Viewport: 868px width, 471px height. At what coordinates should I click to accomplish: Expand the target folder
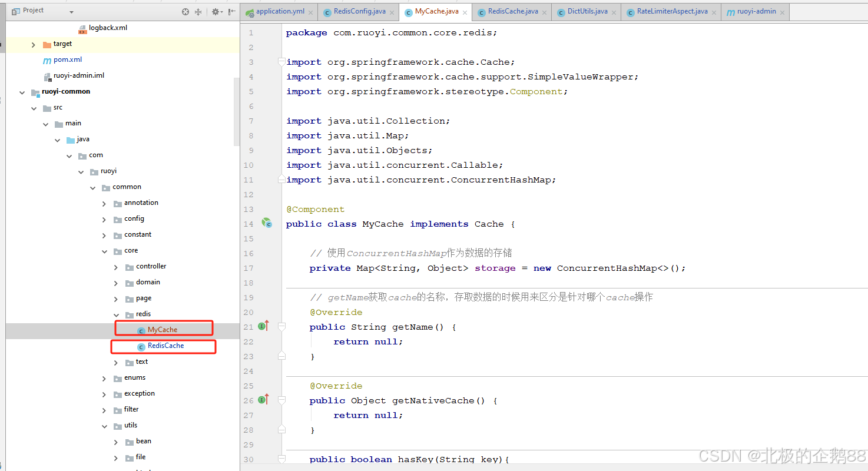34,44
